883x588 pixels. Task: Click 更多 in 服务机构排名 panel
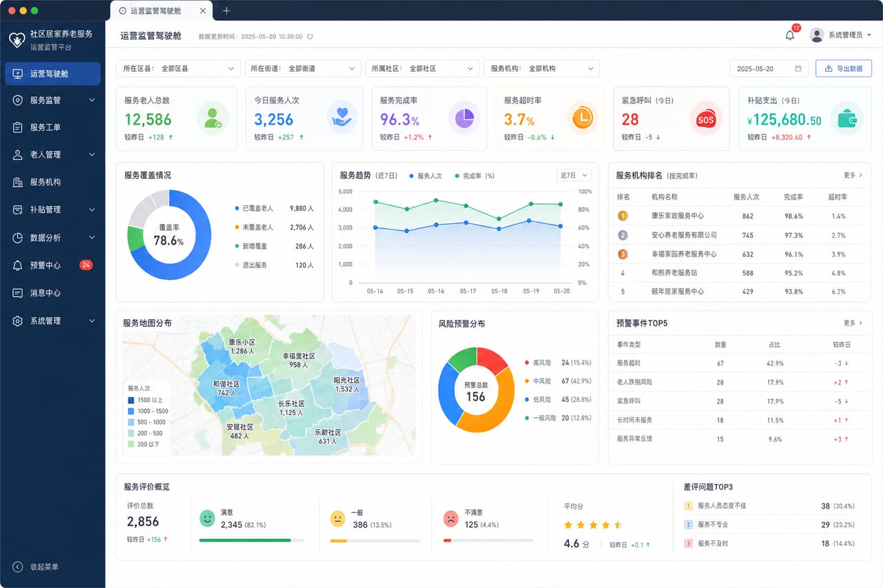853,175
